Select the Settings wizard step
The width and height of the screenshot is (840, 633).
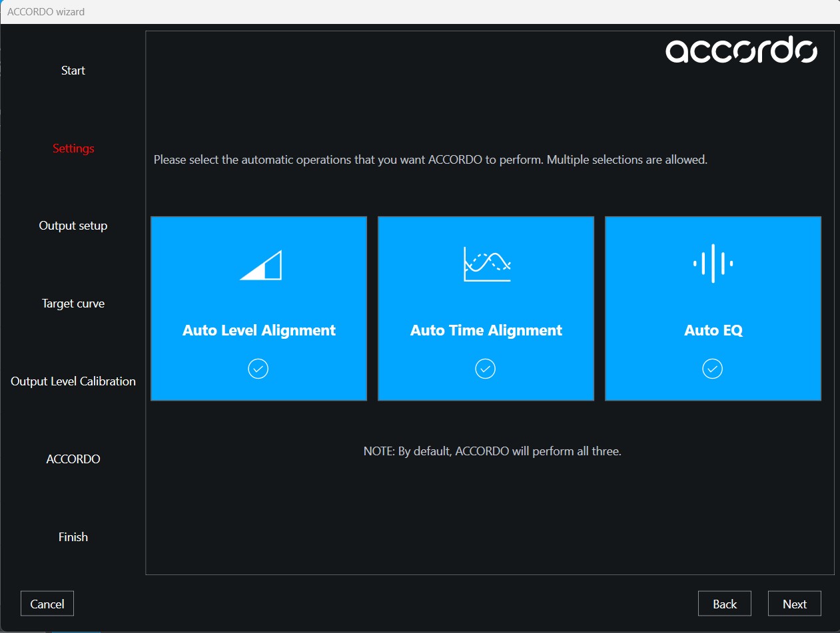[x=73, y=148]
